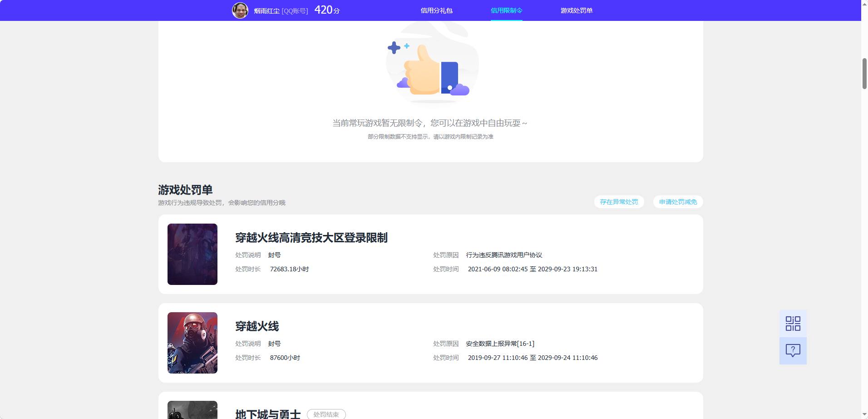The image size is (868, 419).
Task: Switch to 游戏处罚单 tab
Action: pyautogui.click(x=577, y=10)
